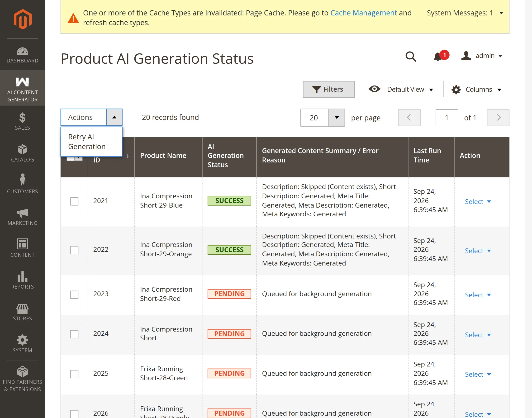
Task: Open Select action for product 2025
Action: point(478,374)
